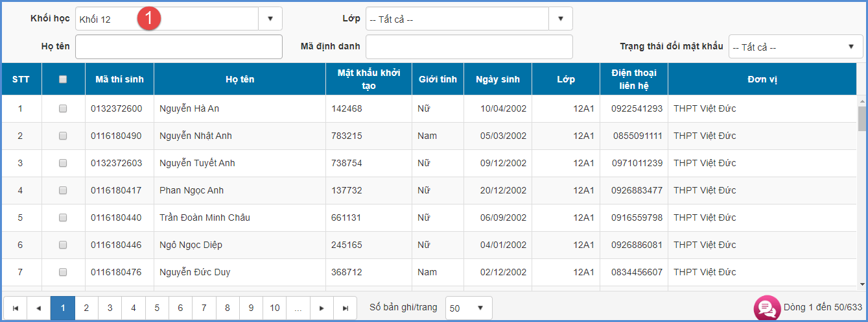Check the box for Nguyễn Hà An

[63, 109]
